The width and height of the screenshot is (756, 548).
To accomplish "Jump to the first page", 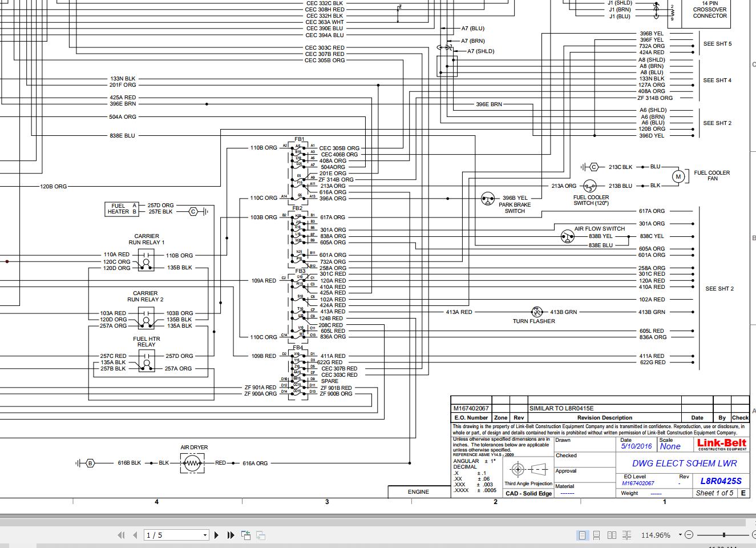I will pos(120,535).
